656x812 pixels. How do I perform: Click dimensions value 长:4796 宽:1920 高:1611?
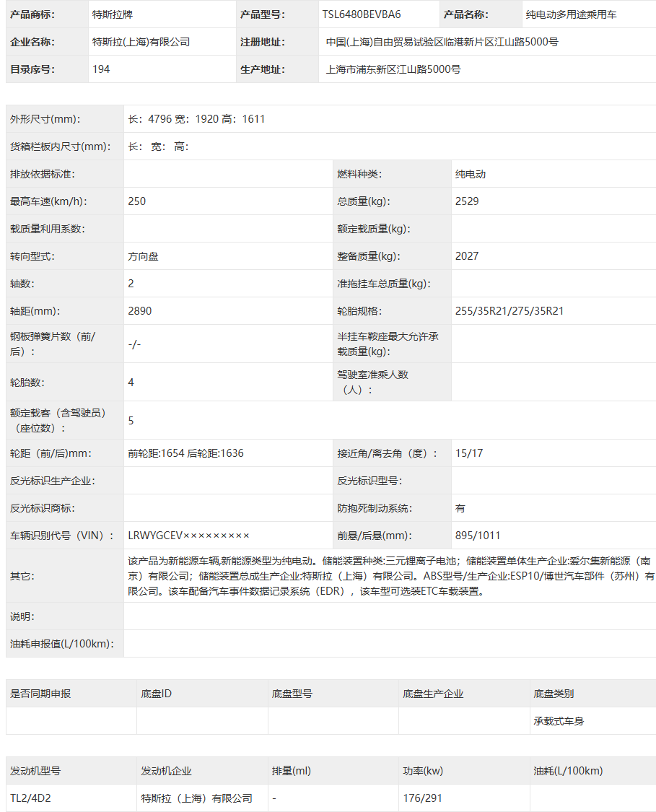[x=196, y=119]
